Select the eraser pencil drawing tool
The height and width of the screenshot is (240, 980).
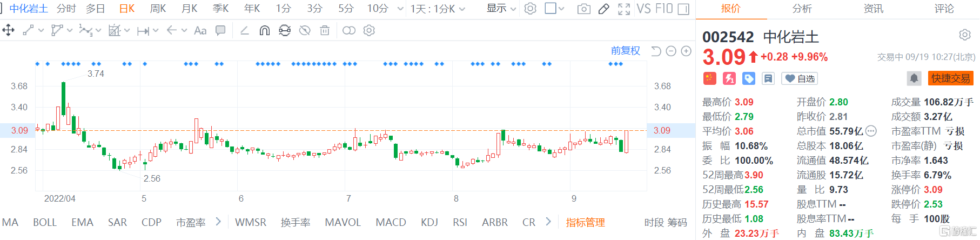click(x=244, y=31)
